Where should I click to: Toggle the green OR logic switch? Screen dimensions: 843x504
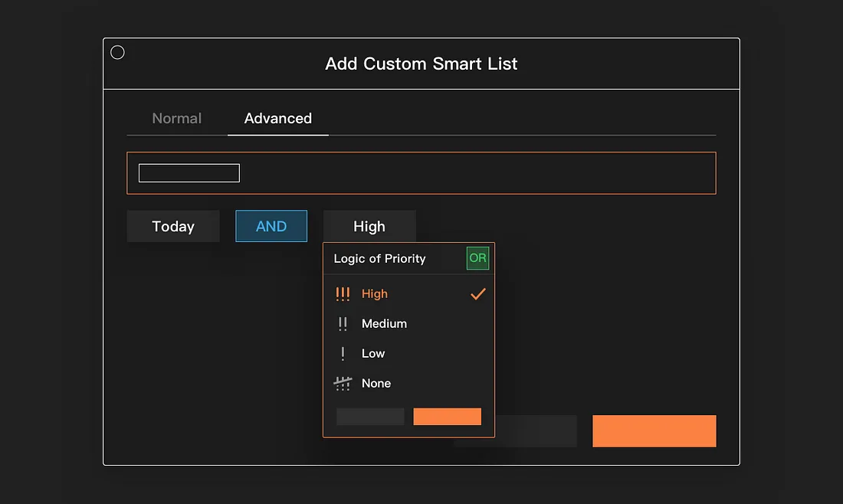tap(477, 258)
